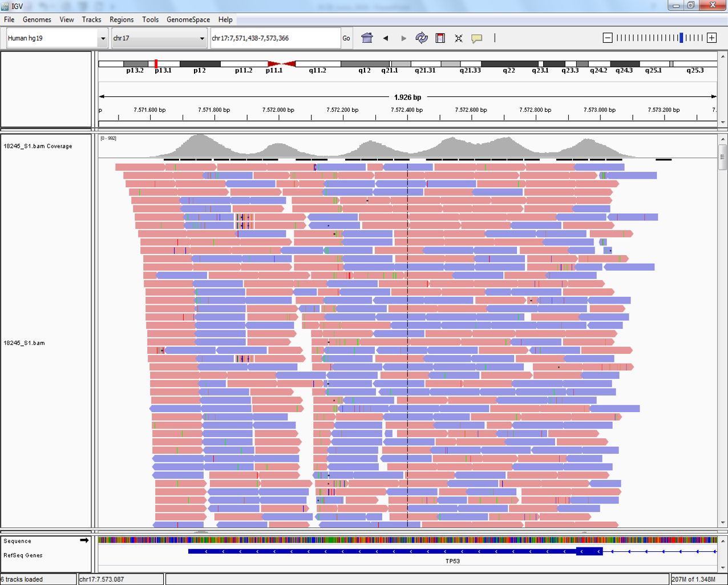This screenshot has width=728, height=585.
Task: Open the File menu
Action: click(x=9, y=19)
